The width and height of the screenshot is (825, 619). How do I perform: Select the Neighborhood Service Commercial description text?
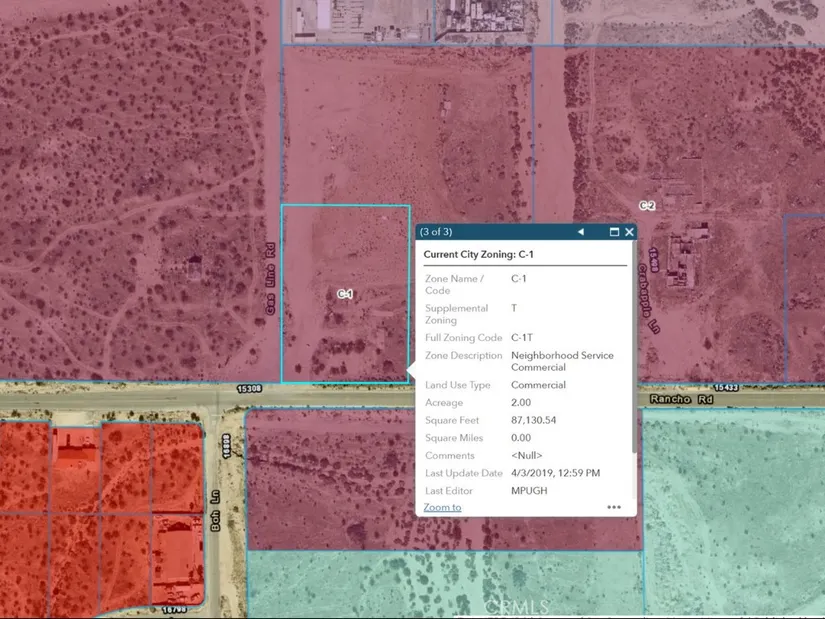click(562, 361)
